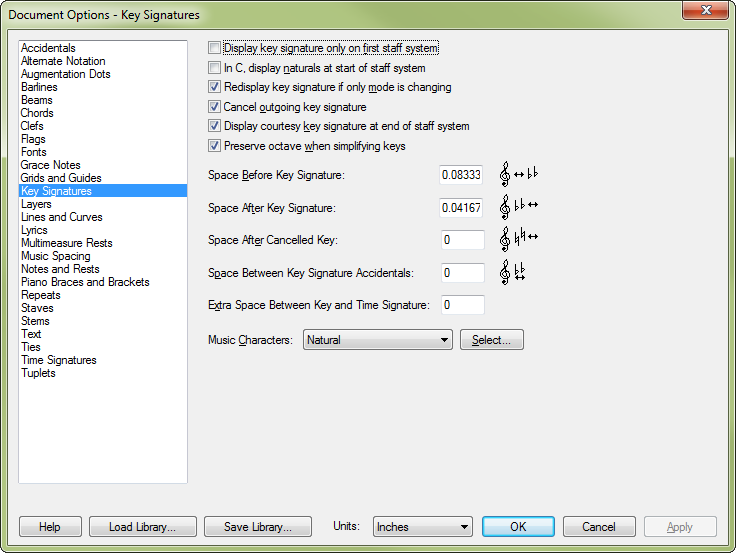
Task: Enable Display key signature only on first system
Action: pos(215,48)
